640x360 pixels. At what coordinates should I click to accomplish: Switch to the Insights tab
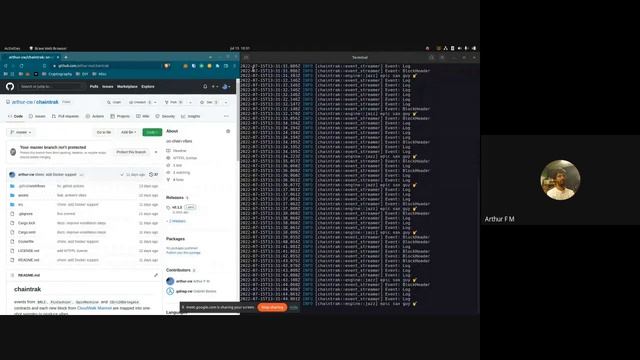(x=191, y=116)
